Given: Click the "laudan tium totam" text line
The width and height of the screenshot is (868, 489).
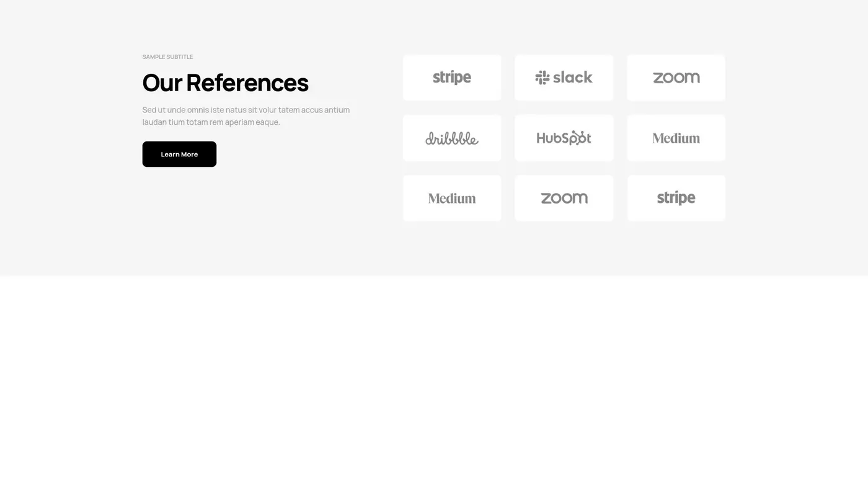Looking at the screenshot, I should tap(211, 122).
